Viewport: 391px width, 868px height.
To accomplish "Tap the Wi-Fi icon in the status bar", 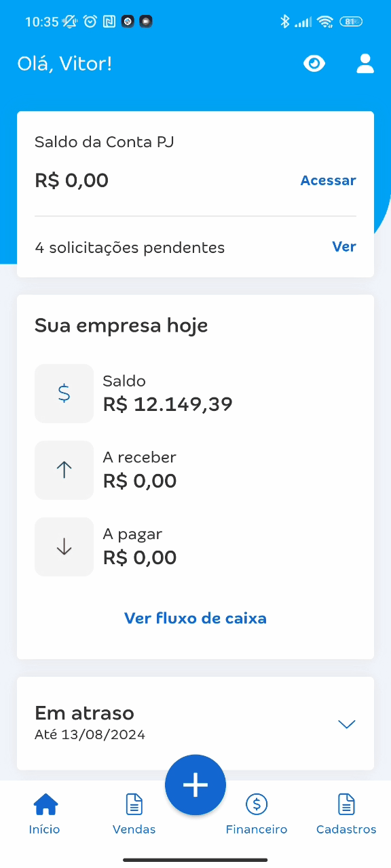I will tap(325, 21).
